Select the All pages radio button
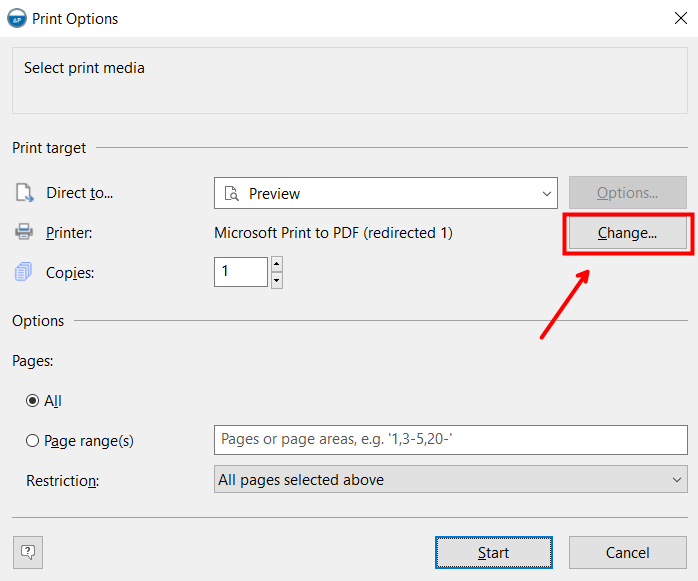 33,401
